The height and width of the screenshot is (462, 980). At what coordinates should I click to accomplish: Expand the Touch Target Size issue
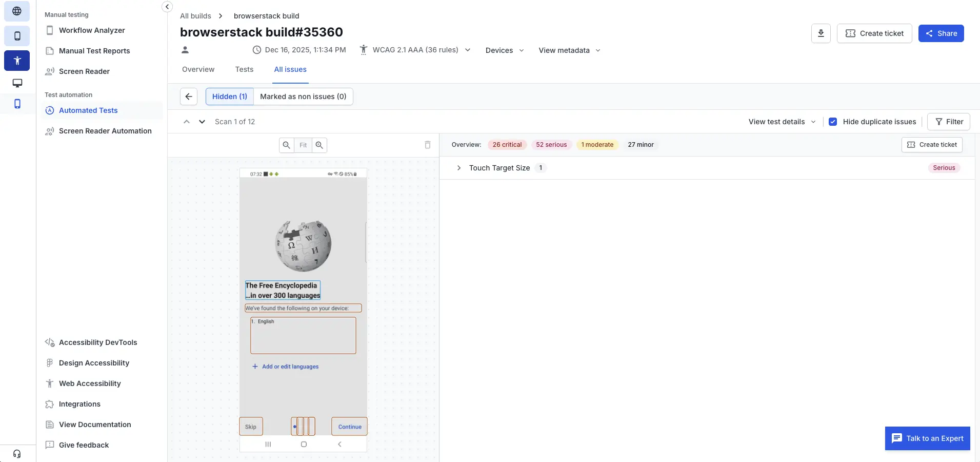[459, 168]
